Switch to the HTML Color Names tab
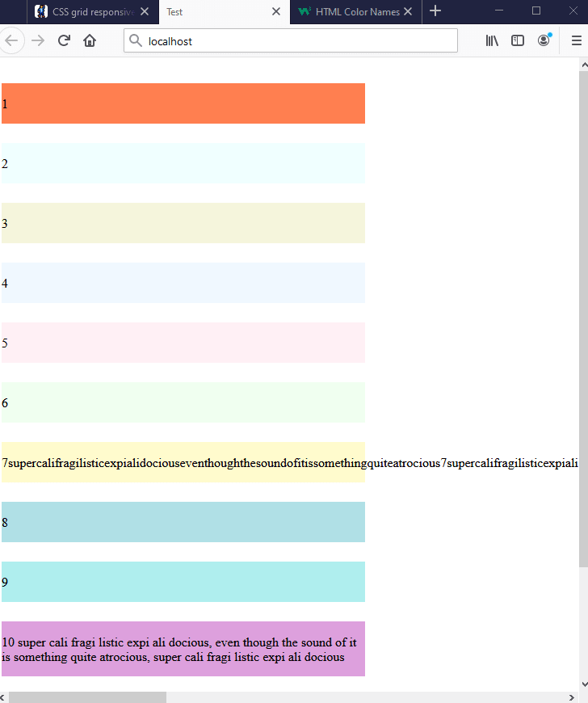The height and width of the screenshot is (703, 588). (x=356, y=11)
